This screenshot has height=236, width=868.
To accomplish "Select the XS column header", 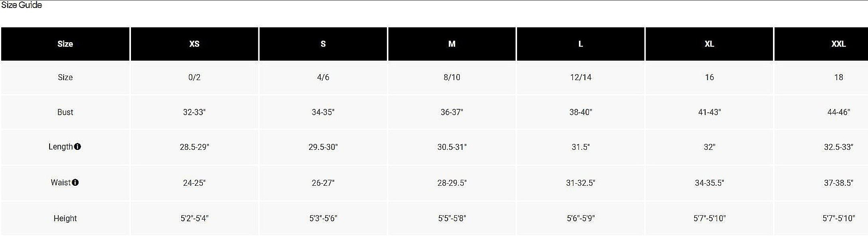I will click(x=194, y=44).
